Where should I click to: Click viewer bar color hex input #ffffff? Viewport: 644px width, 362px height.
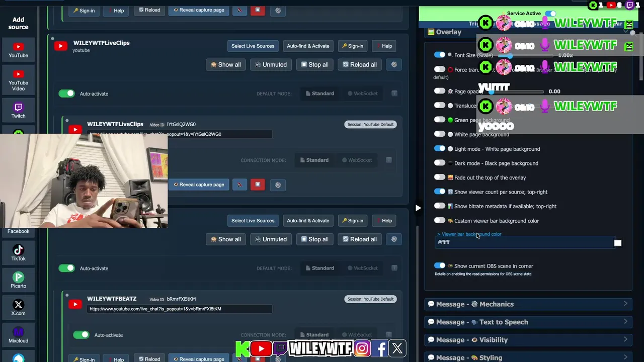[523, 242]
